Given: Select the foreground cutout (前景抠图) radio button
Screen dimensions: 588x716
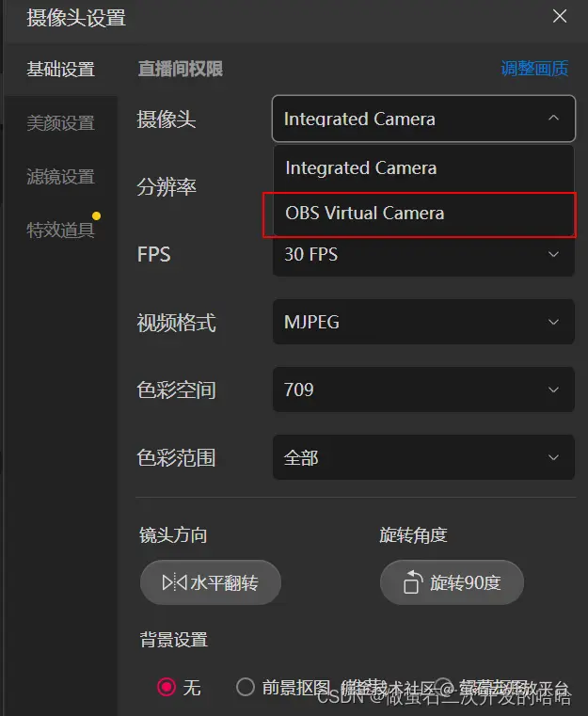Looking at the screenshot, I should [x=246, y=688].
